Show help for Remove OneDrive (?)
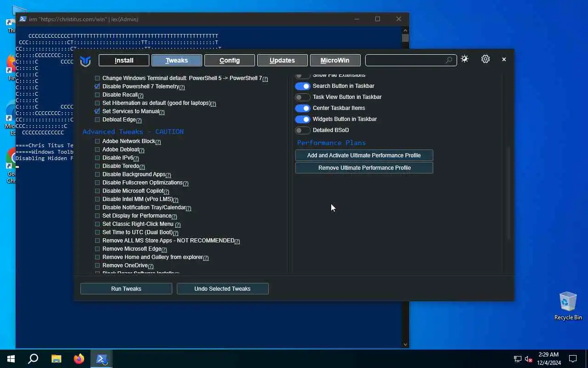The height and width of the screenshot is (368, 588). [151, 266]
